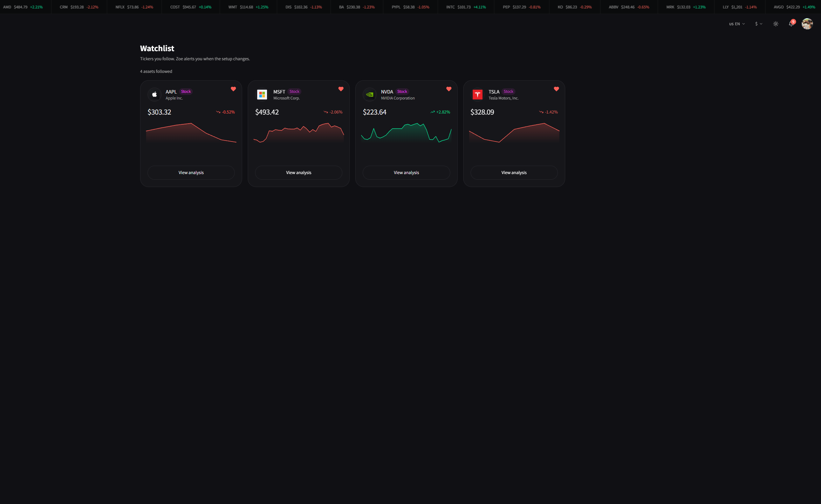
Task: Click the $223.64 NVDA price
Action: point(375,112)
